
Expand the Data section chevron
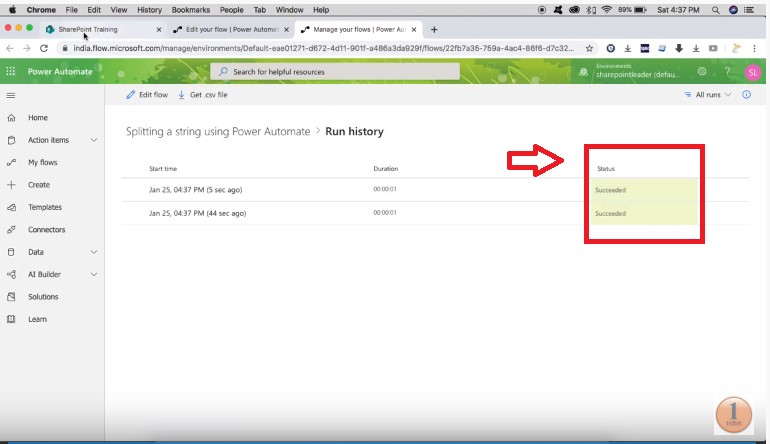click(94, 253)
